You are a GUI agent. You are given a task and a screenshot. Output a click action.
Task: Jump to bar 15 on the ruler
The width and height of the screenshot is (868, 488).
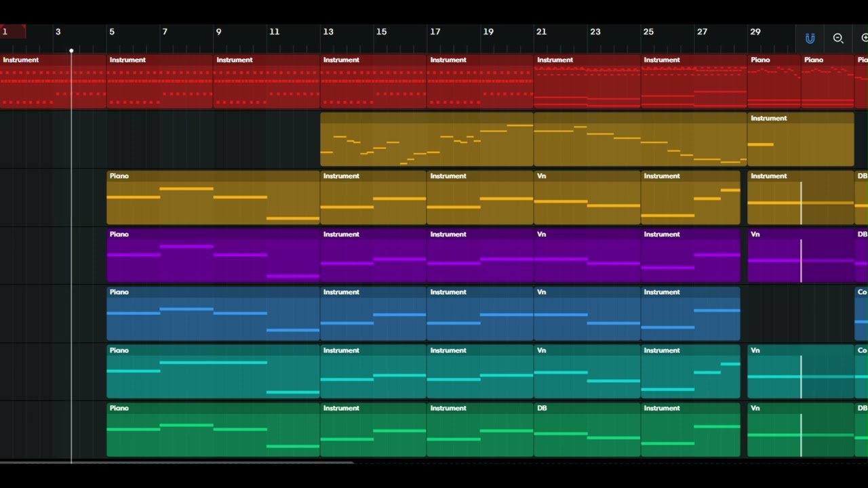click(382, 32)
